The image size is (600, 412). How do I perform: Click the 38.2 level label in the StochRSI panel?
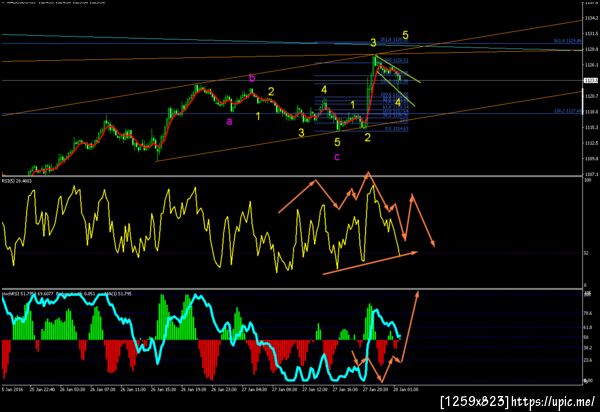(x=588, y=348)
